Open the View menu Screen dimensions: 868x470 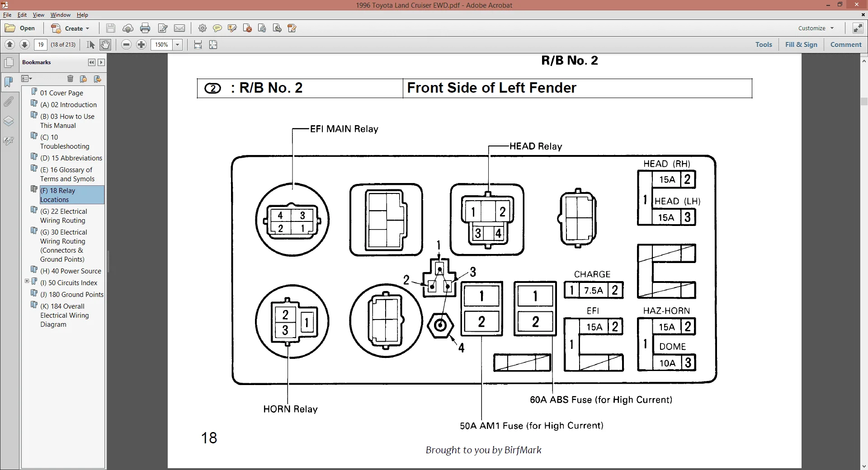tap(38, 15)
